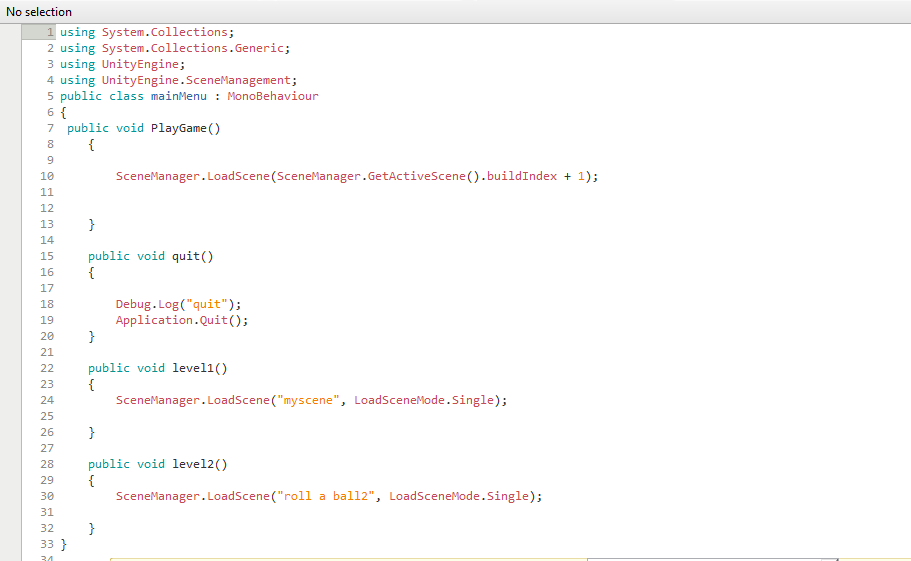Image resolution: width=911 pixels, height=561 pixels.
Task: Click line number 1 in gutter
Action: click(x=50, y=32)
